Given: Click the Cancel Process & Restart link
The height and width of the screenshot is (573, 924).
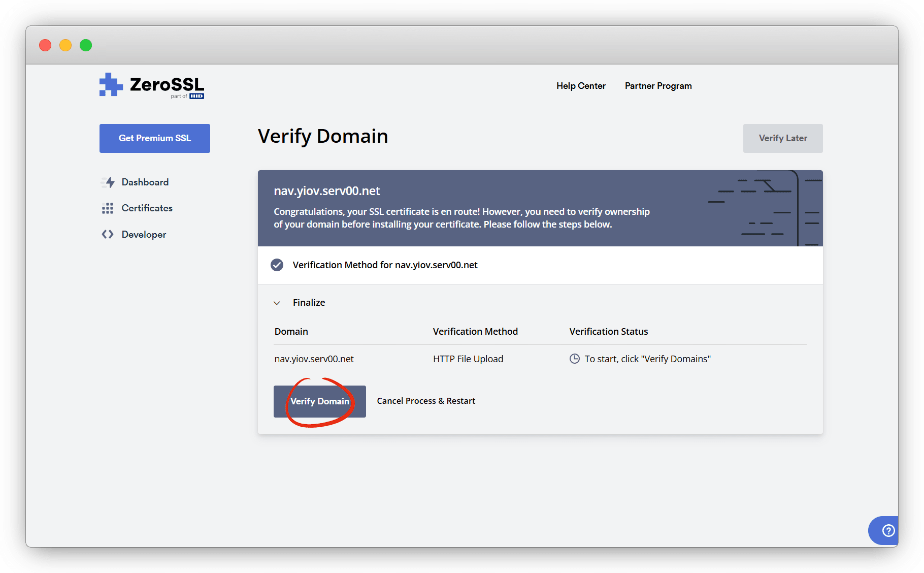Looking at the screenshot, I should tap(426, 401).
